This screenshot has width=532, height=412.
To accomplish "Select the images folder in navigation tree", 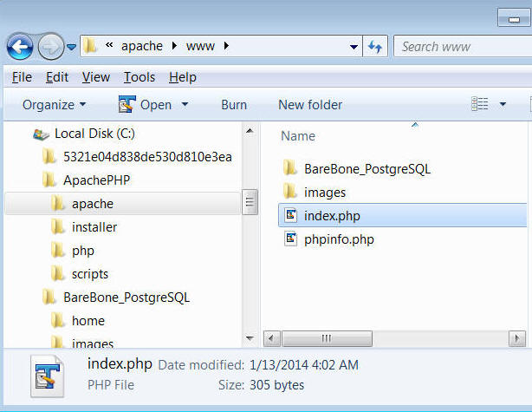I will tap(93, 343).
